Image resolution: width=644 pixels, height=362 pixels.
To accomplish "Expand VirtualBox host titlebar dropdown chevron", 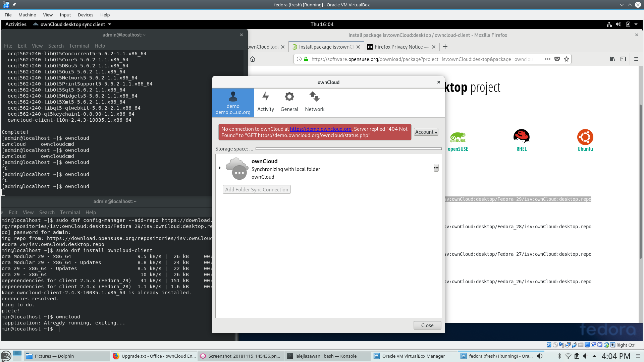I will point(622,5).
